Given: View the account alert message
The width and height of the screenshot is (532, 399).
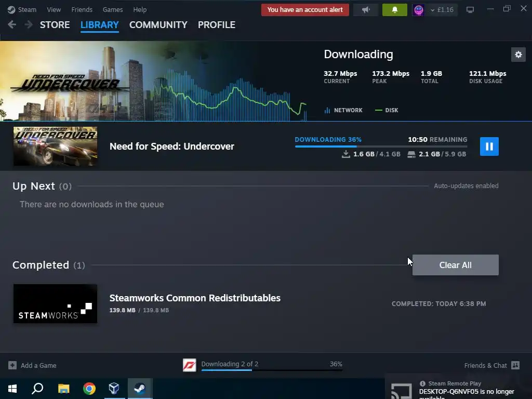Looking at the screenshot, I should tap(305, 10).
